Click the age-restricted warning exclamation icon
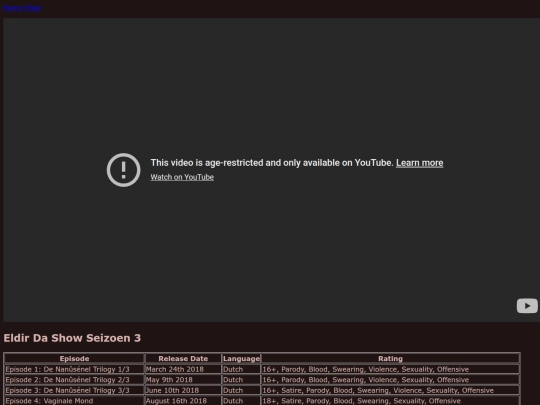 [x=124, y=170]
